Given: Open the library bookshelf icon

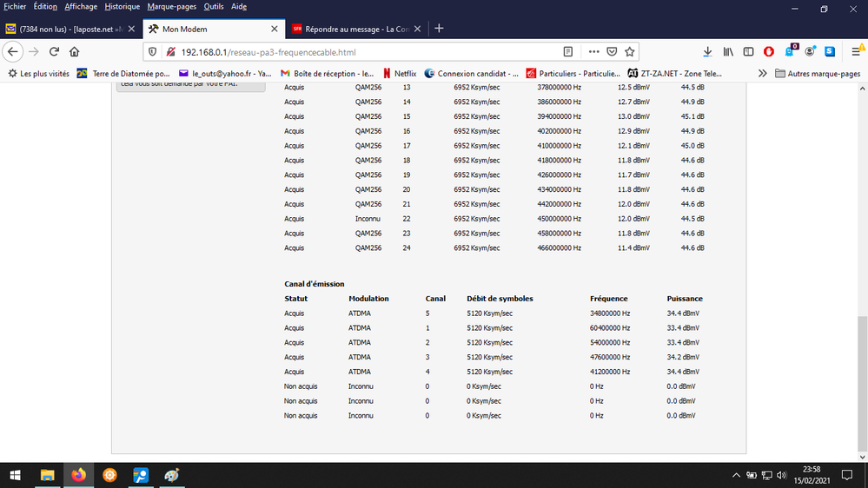Looking at the screenshot, I should [728, 51].
